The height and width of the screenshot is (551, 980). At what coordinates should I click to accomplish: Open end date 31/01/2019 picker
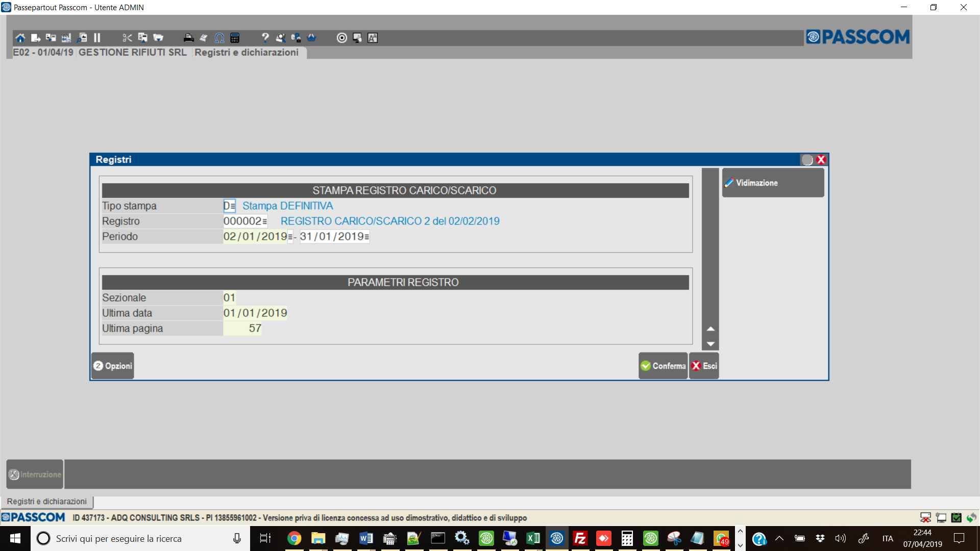367,237
